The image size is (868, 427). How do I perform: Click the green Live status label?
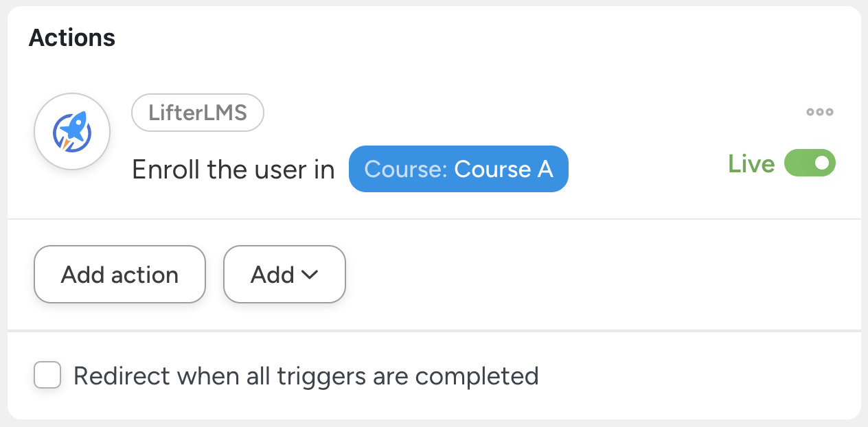pos(751,164)
